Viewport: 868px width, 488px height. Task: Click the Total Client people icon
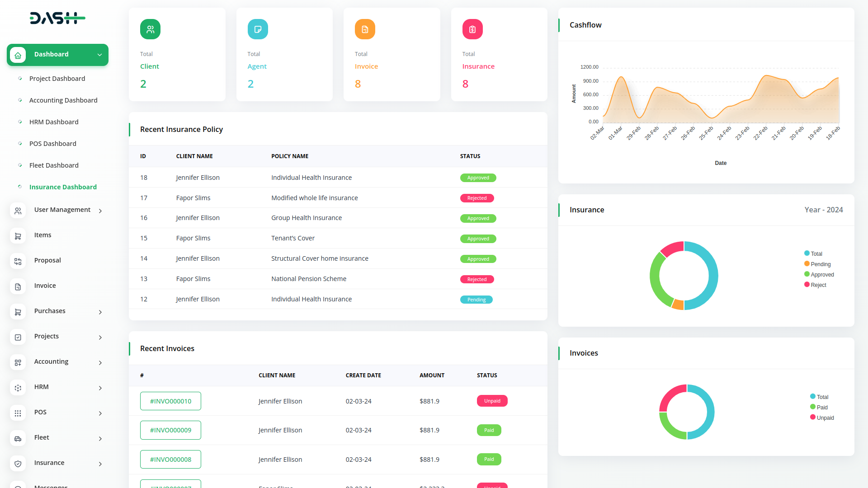click(x=150, y=29)
